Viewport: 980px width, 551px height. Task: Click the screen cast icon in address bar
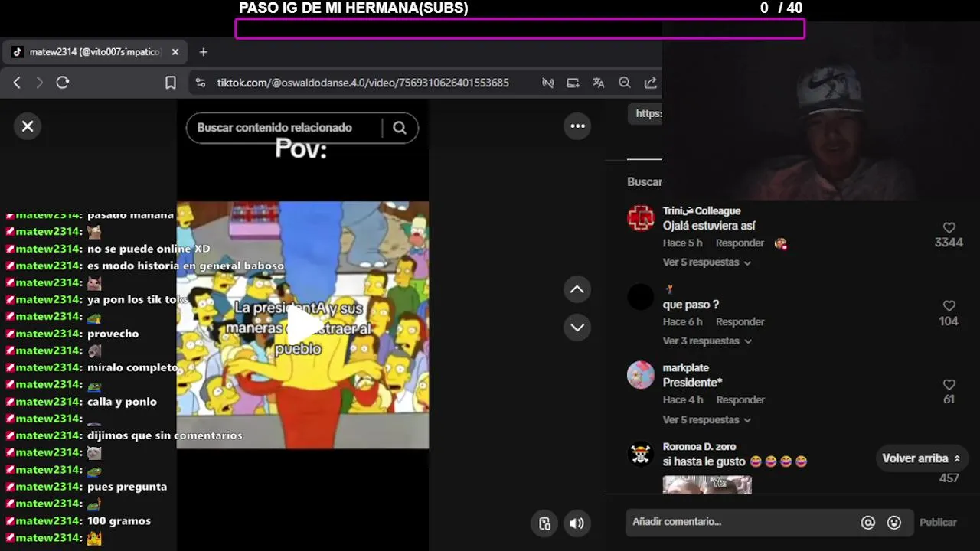pyautogui.click(x=573, y=83)
